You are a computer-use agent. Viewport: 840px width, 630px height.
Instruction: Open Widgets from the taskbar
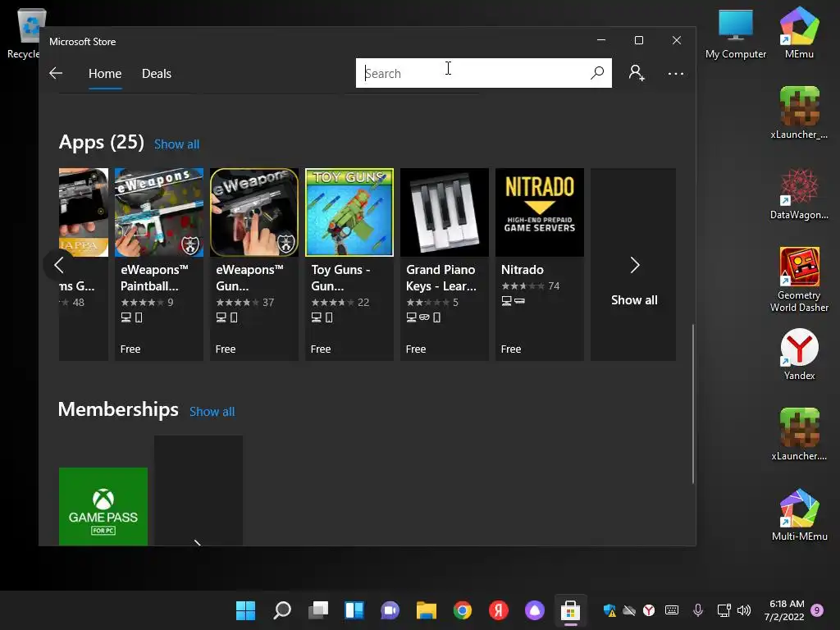pos(354,610)
